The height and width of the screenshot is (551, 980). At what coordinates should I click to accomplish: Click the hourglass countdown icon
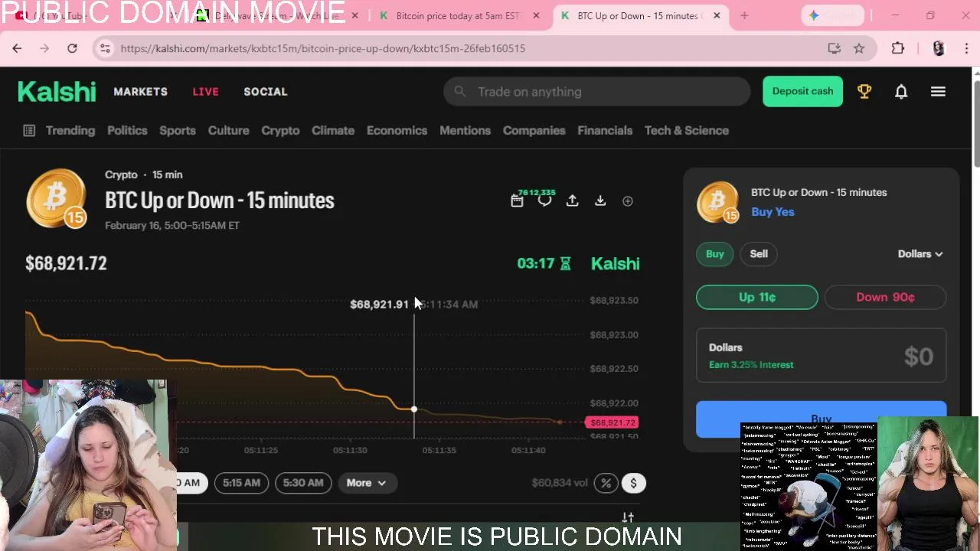[x=565, y=263]
